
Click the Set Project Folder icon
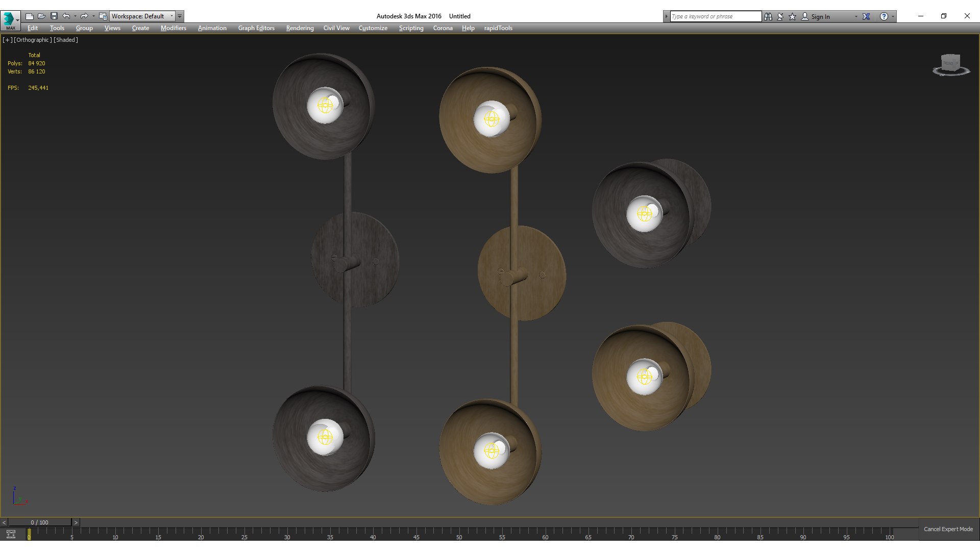pyautogui.click(x=103, y=16)
